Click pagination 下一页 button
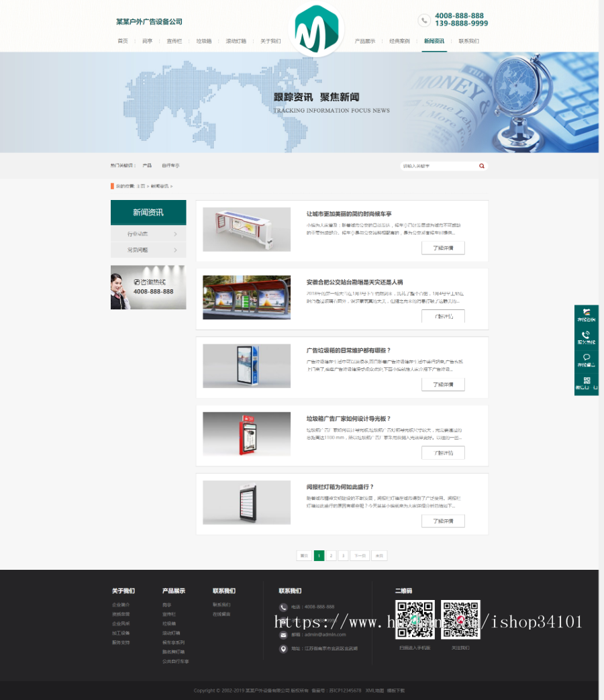 click(x=360, y=556)
